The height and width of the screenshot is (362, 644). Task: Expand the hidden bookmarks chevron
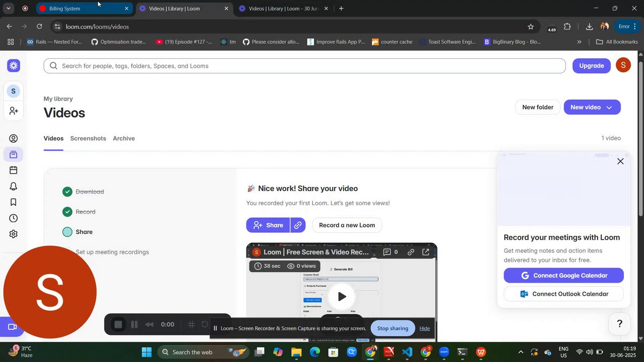(579, 42)
